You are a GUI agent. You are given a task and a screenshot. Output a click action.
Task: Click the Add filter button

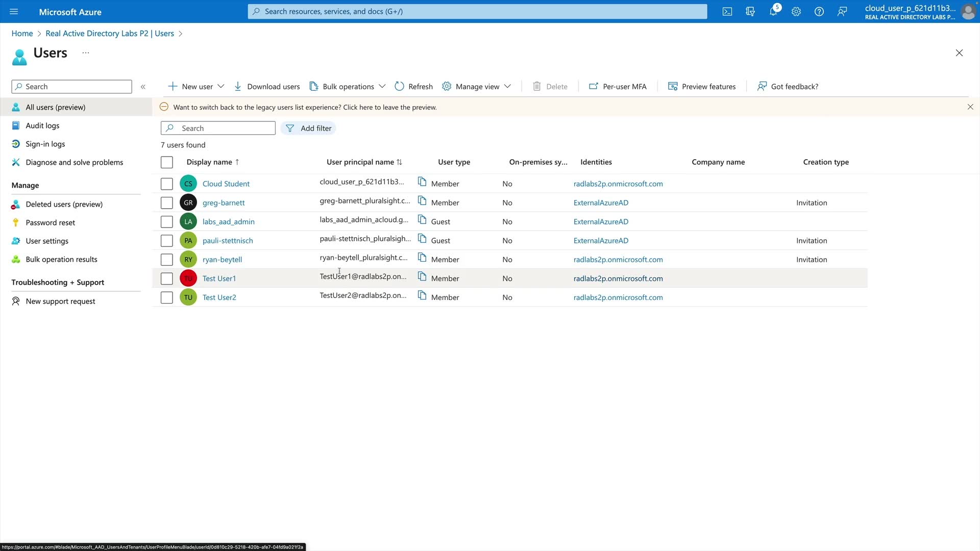pyautogui.click(x=308, y=129)
